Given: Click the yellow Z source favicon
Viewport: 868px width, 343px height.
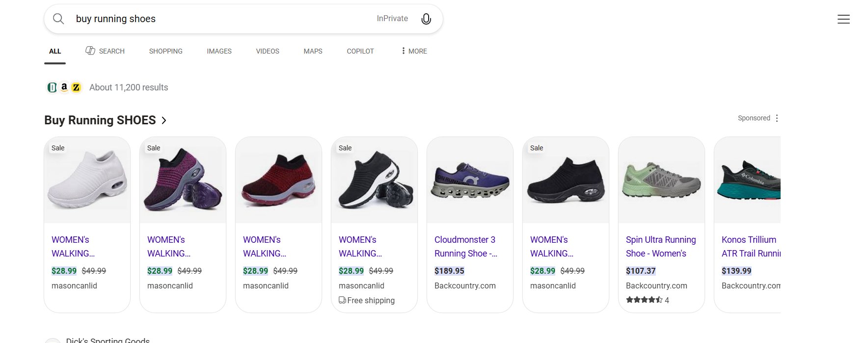Looking at the screenshot, I should 76,87.
